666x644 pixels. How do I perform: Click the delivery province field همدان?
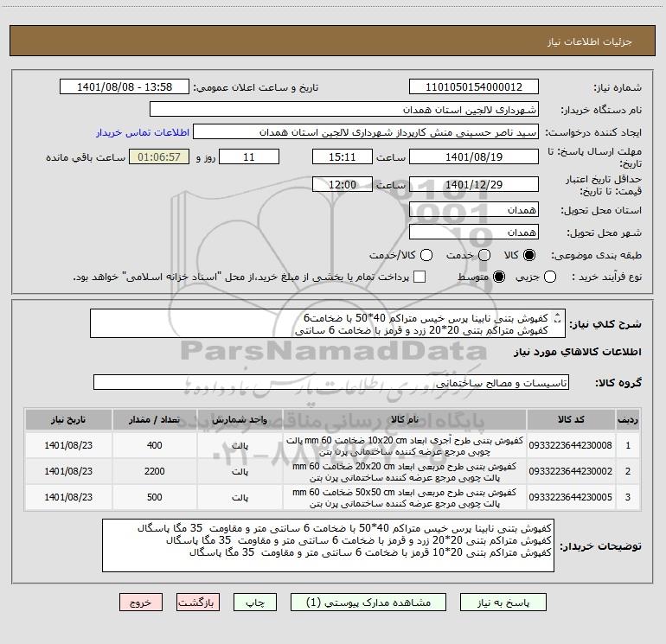click(474, 210)
